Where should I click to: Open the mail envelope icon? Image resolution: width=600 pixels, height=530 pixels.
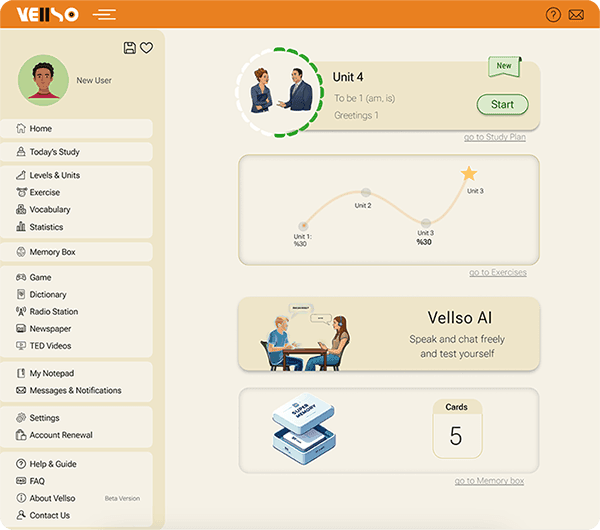(576, 15)
